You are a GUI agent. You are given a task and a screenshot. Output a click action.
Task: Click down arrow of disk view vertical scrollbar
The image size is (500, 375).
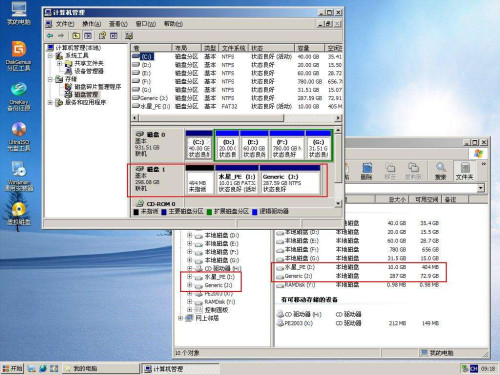338,203
